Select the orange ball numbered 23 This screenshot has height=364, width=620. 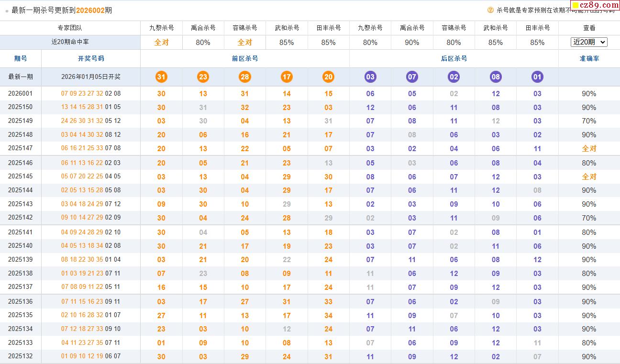203,77
